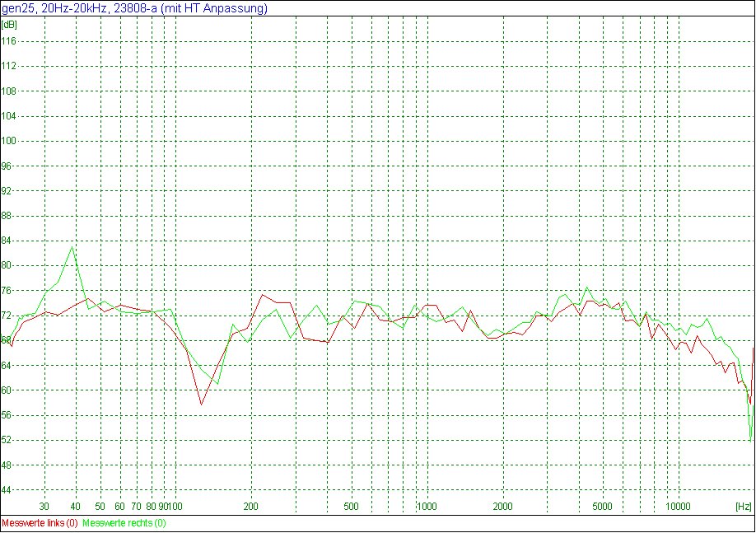Click the 50 Hz frequency label
The image size is (756, 533).
[x=100, y=507]
